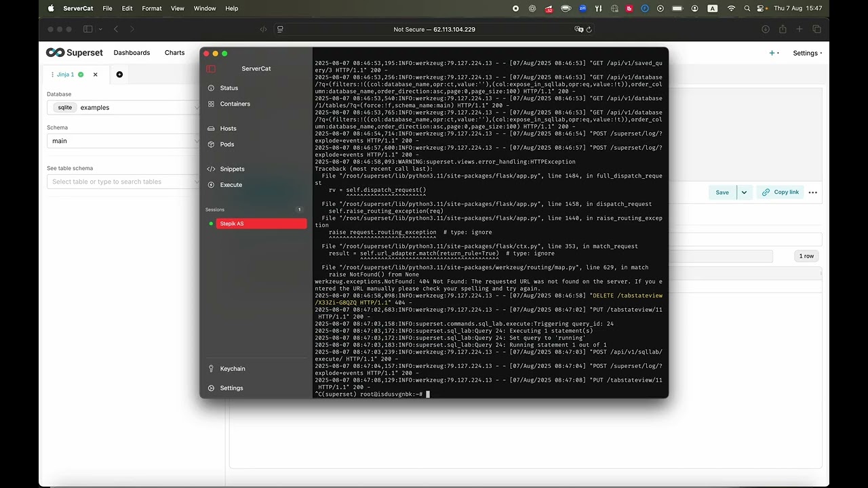This screenshot has height=488, width=868.
Task: Click the 1 row label
Action: (x=806, y=256)
